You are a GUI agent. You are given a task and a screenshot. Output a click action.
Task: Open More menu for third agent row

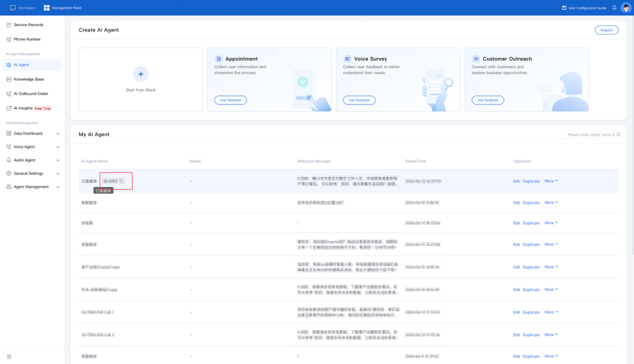click(551, 223)
